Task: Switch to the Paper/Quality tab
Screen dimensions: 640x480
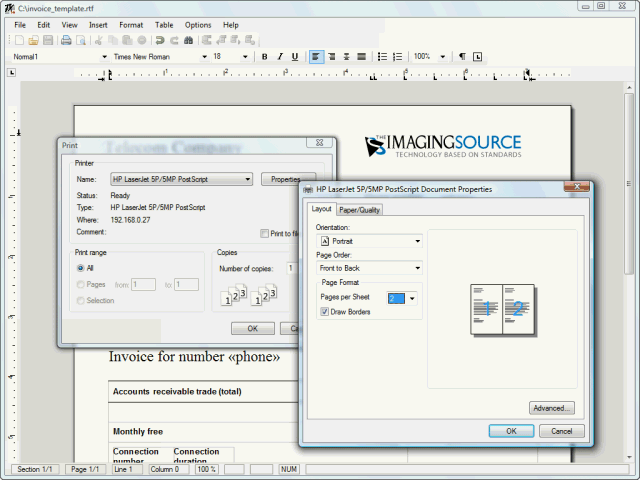Action: [360, 210]
